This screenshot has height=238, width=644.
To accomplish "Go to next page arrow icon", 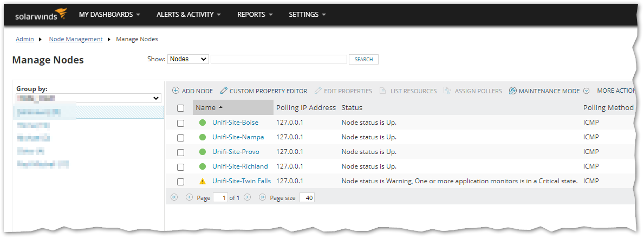I will 247,197.
